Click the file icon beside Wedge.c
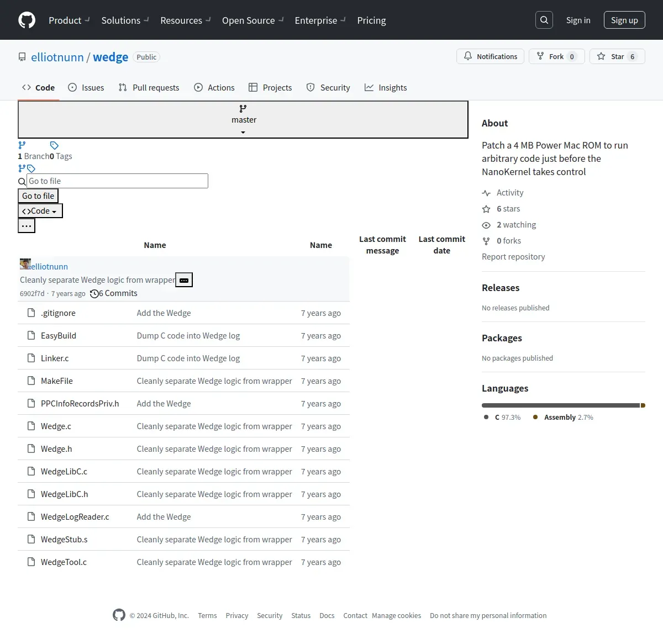 (31, 426)
